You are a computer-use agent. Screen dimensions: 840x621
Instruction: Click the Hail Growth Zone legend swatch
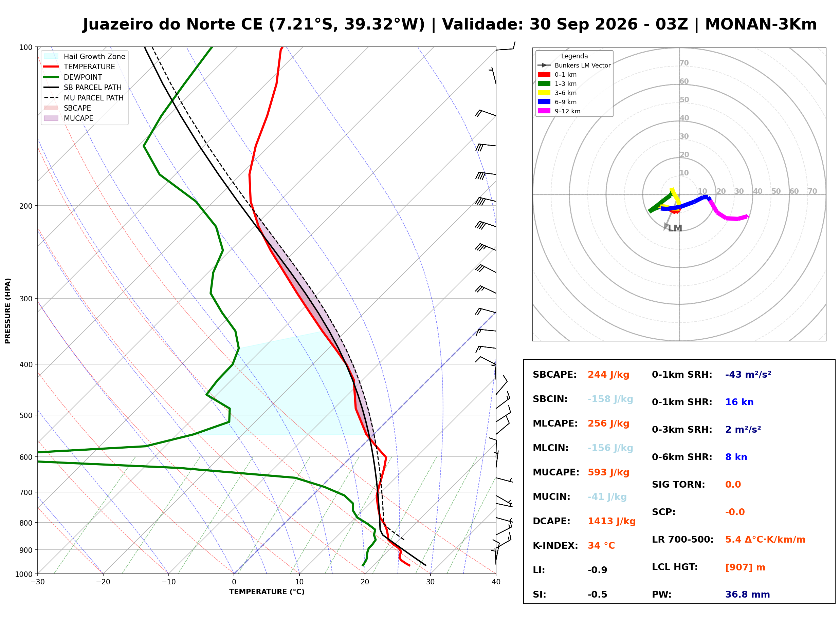51,56
